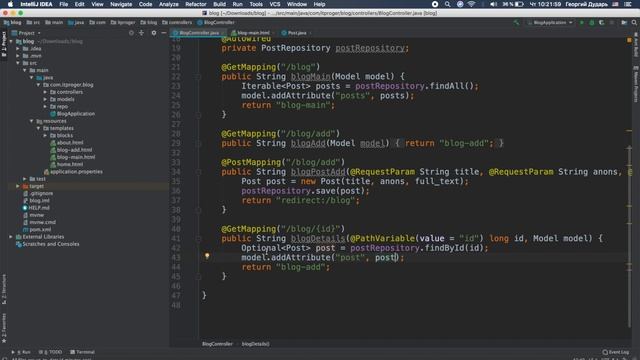Screen dimensions: 640x360
Task: Click BlogController in bottom editor breadcrumb
Action: tap(217, 344)
